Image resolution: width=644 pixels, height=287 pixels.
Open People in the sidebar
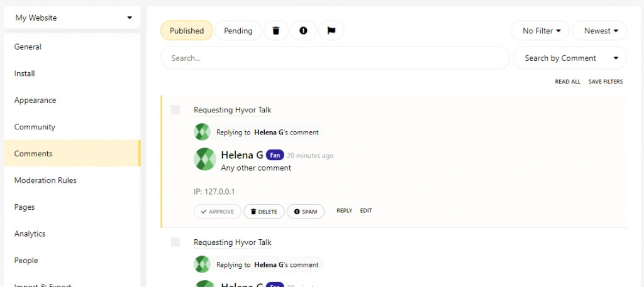(x=72, y=260)
